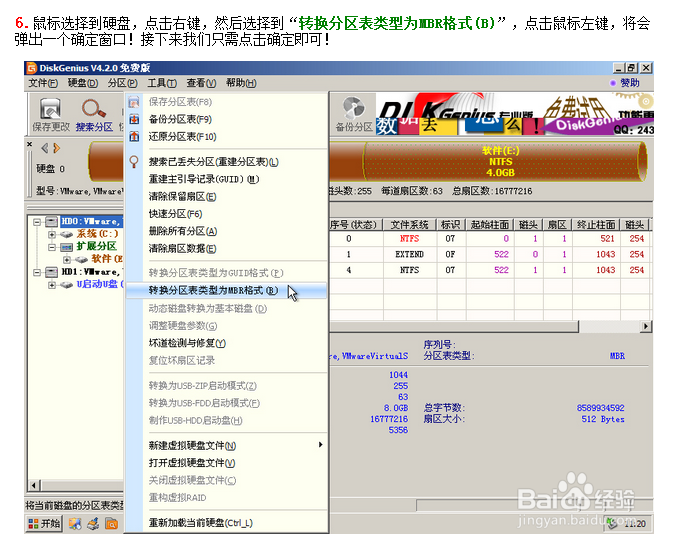
Task: Click the HD1 hard disk icon in tree
Action: point(52,272)
